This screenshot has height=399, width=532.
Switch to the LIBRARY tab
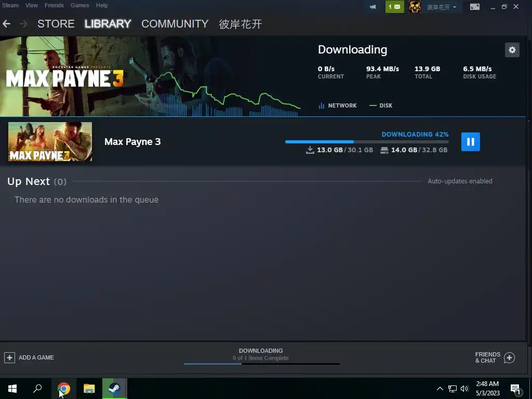[108, 24]
